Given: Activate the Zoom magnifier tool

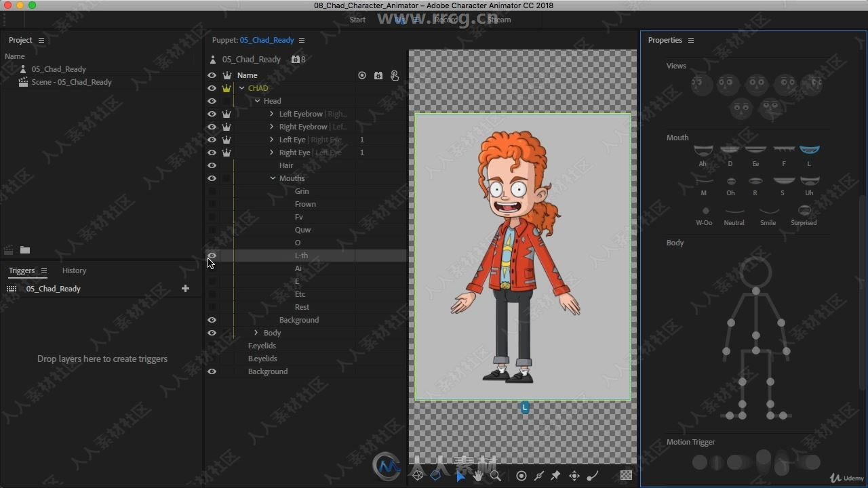Looking at the screenshot, I should point(496,476).
